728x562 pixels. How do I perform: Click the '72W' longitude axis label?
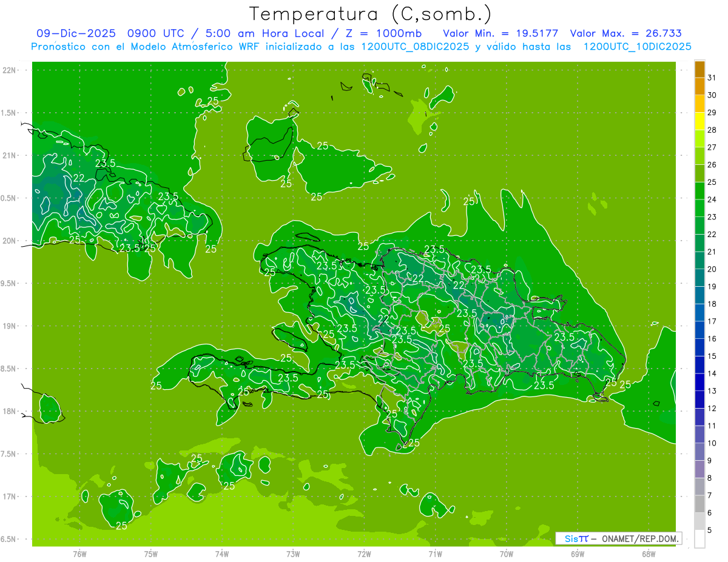click(x=364, y=554)
